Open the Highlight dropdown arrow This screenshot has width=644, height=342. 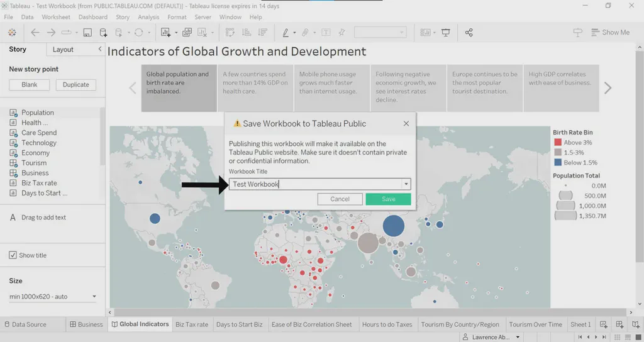(x=294, y=33)
